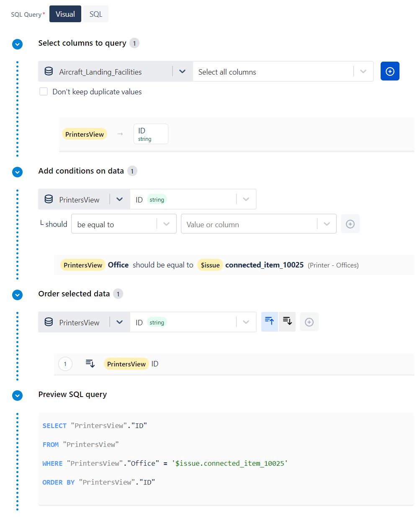420x519 pixels.
Task: Click the add condition plus icon
Action: [x=350, y=224]
